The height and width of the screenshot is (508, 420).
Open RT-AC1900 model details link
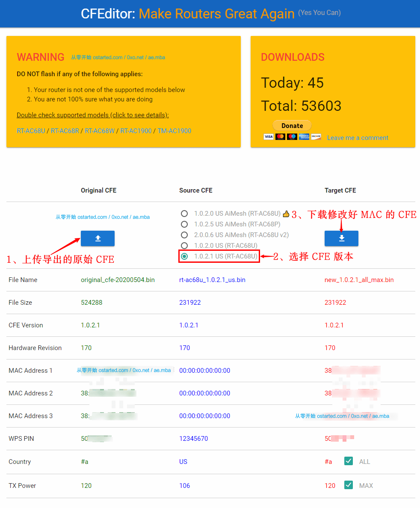tap(136, 131)
